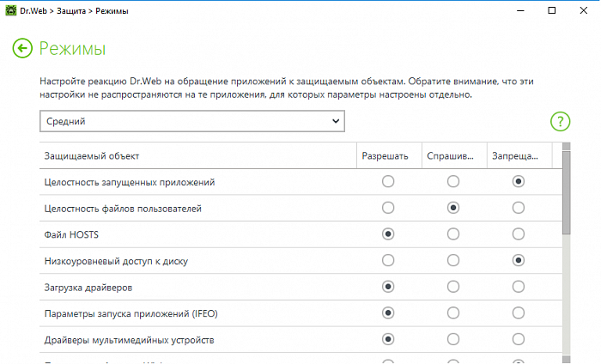Image resolution: width=601 pixels, height=364 pixels.
Task: Select Разрешать for Целостность запущенных приложений
Action: pyautogui.click(x=388, y=181)
